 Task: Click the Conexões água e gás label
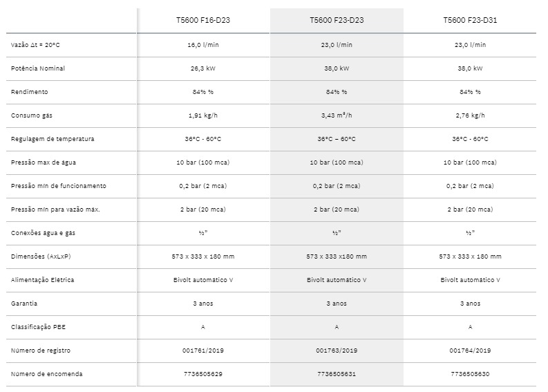pos(43,233)
